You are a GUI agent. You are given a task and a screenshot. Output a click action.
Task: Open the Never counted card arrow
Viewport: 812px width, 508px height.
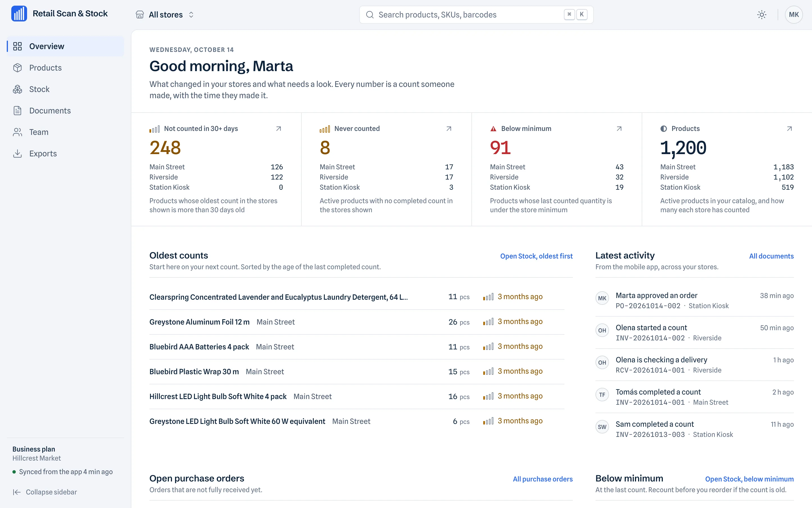coord(449,129)
